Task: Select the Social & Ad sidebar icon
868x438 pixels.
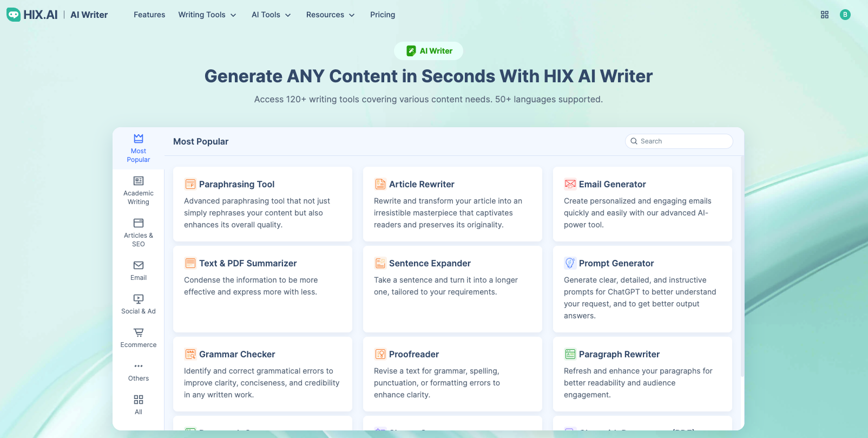Action: coord(139,298)
